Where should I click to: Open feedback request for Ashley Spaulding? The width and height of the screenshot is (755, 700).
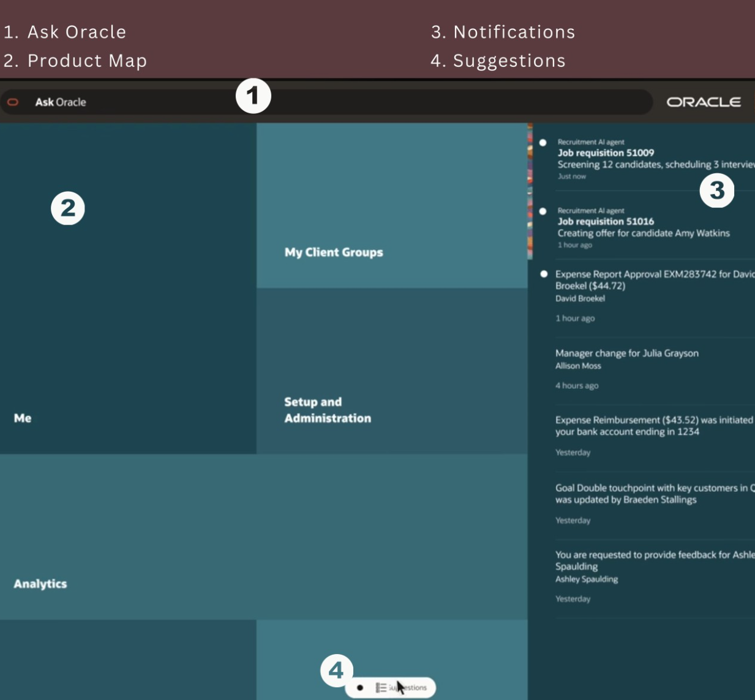pos(649,560)
